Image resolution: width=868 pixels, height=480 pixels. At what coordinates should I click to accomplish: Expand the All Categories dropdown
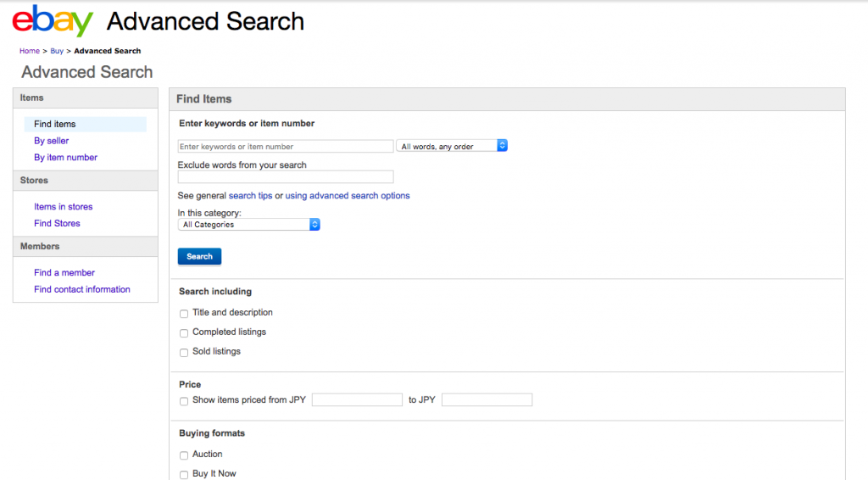click(248, 224)
